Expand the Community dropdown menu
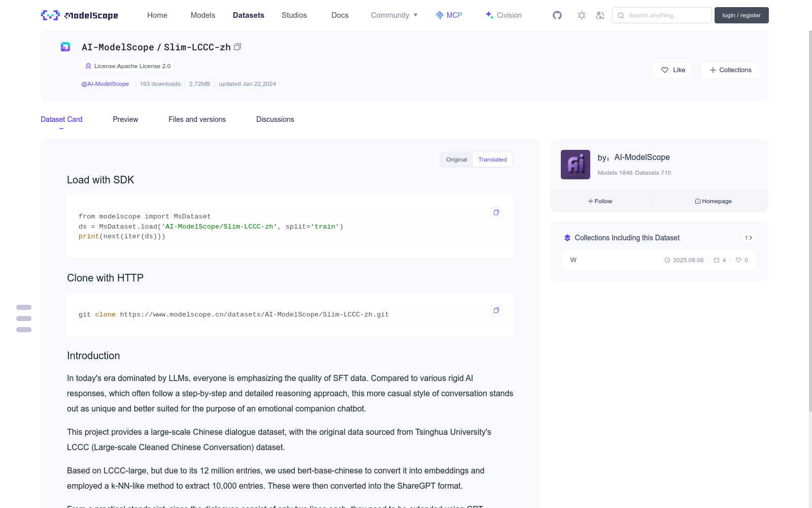 click(394, 15)
